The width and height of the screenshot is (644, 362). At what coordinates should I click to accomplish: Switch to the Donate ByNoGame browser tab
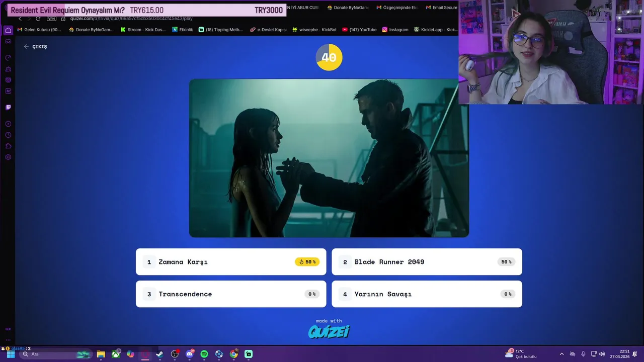[348, 8]
